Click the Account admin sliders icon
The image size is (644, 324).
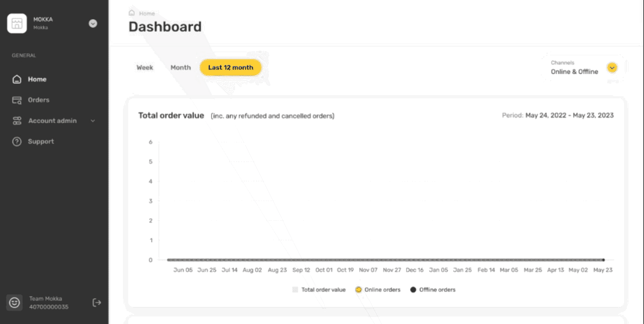[x=17, y=121]
